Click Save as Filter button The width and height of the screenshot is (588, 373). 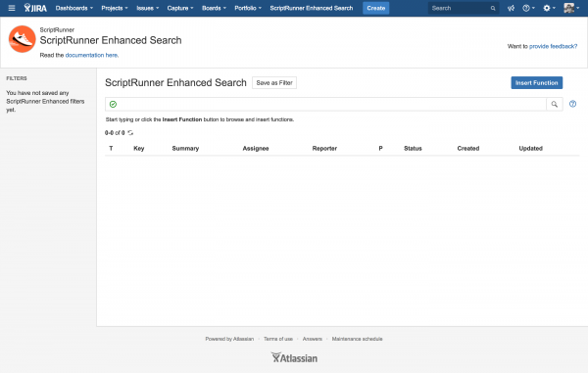[274, 83]
